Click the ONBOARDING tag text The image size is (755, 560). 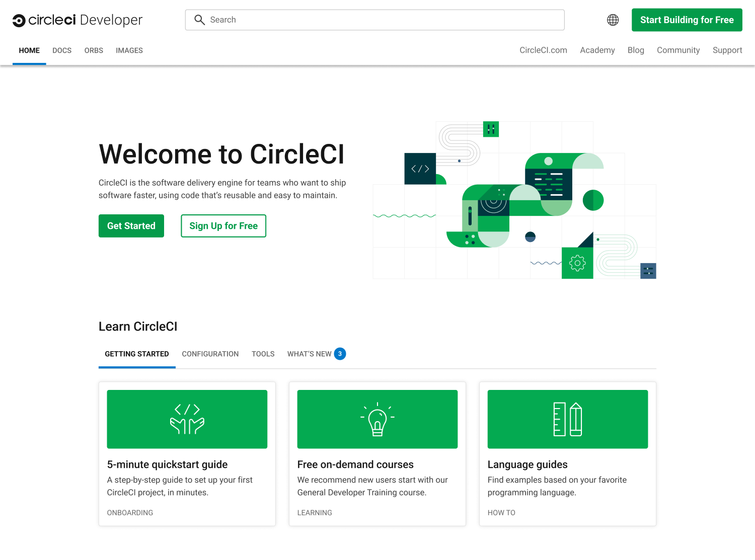click(x=130, y=513)
